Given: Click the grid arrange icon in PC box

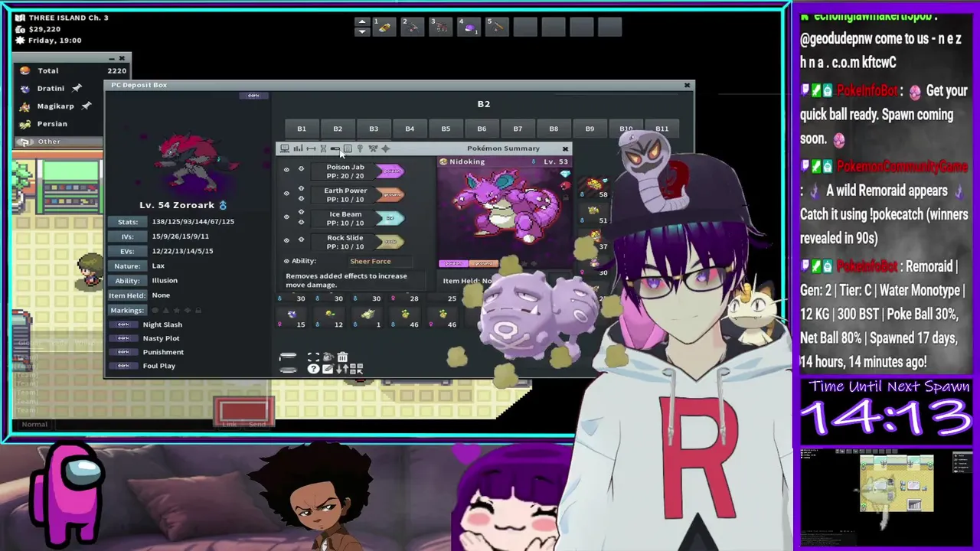Looking at the screenshot, I should tap(356, 369).
